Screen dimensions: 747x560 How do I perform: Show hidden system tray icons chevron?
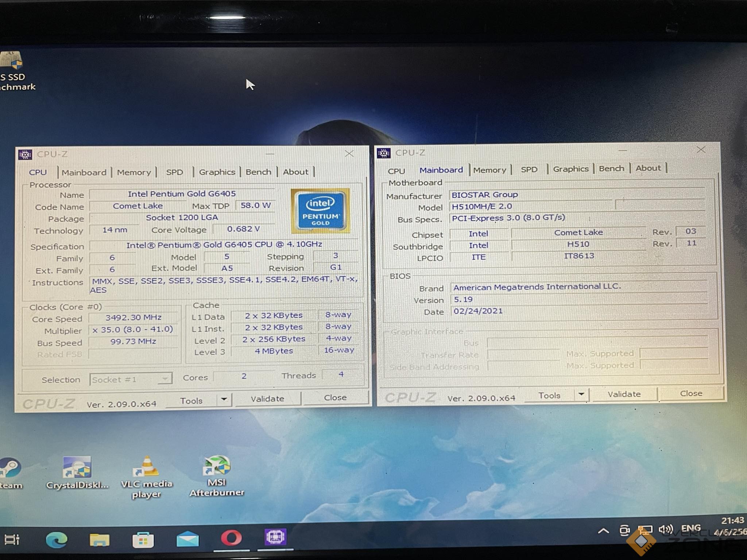(x=603, y=531)
